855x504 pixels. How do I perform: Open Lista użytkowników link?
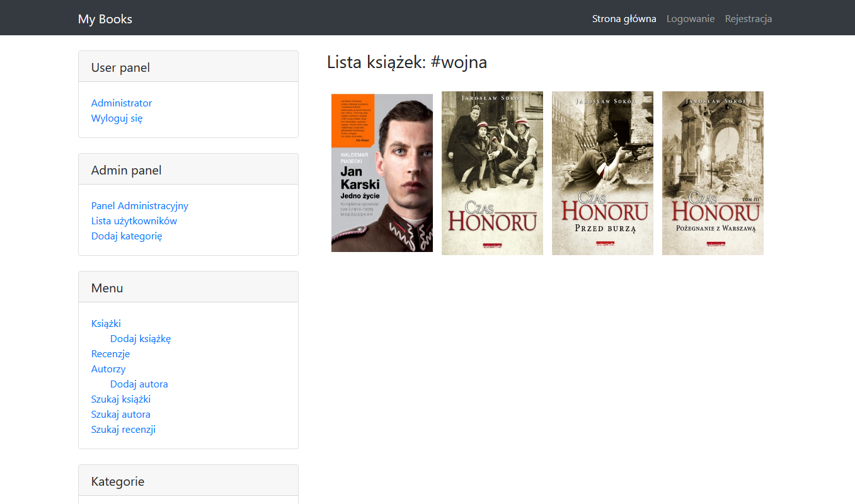[134, 220]
